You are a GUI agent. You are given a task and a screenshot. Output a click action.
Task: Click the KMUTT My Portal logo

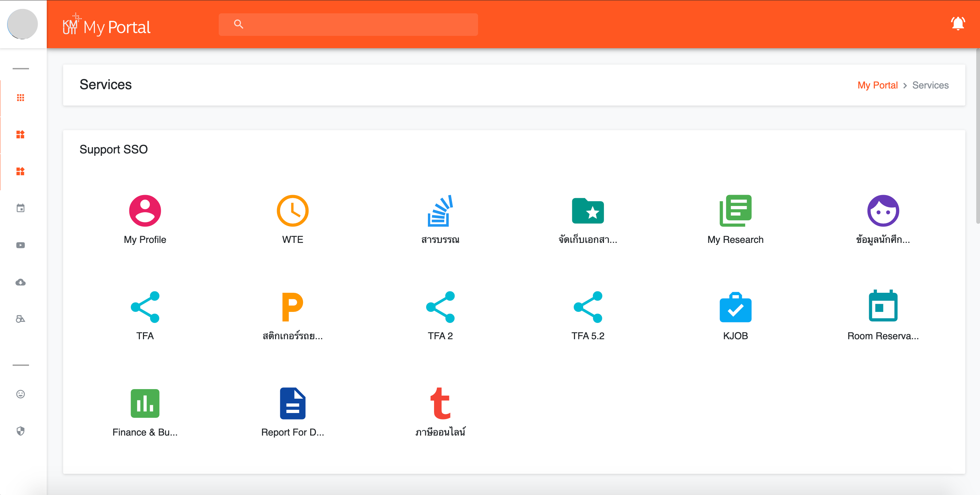click(107, 26)
